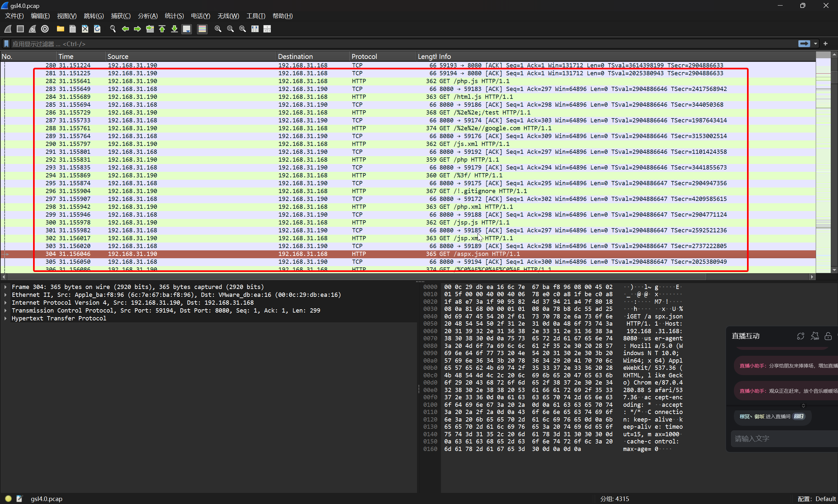The height and width of the screenshot is (504, 838).
Task: Go forward with the green right arrow
Action: coord(137,29)
